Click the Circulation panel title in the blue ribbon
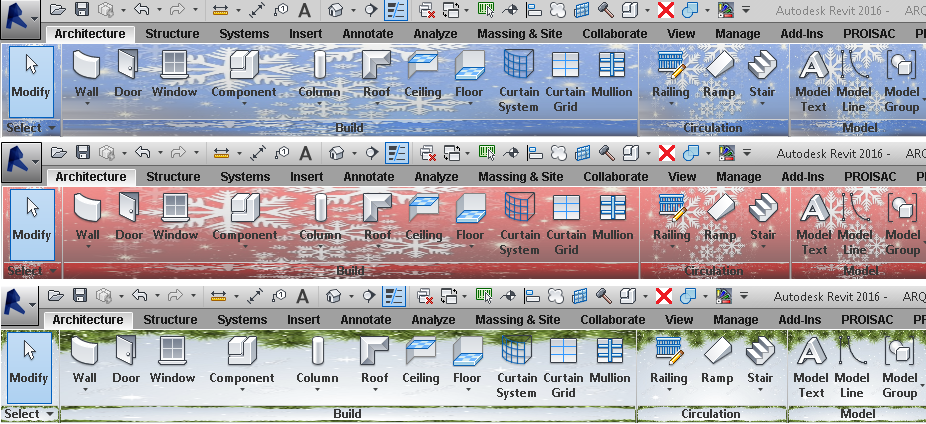 tap(713, 128)
